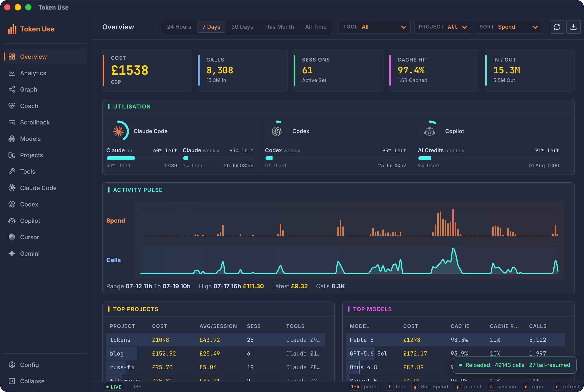Select the 24 Hours period tab
Screen dimensions: 584x392
tap(179, 27)
